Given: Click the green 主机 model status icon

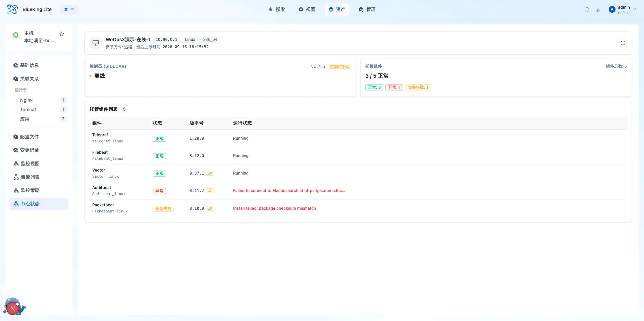Looking at the screenshot, I should point(16,35).
